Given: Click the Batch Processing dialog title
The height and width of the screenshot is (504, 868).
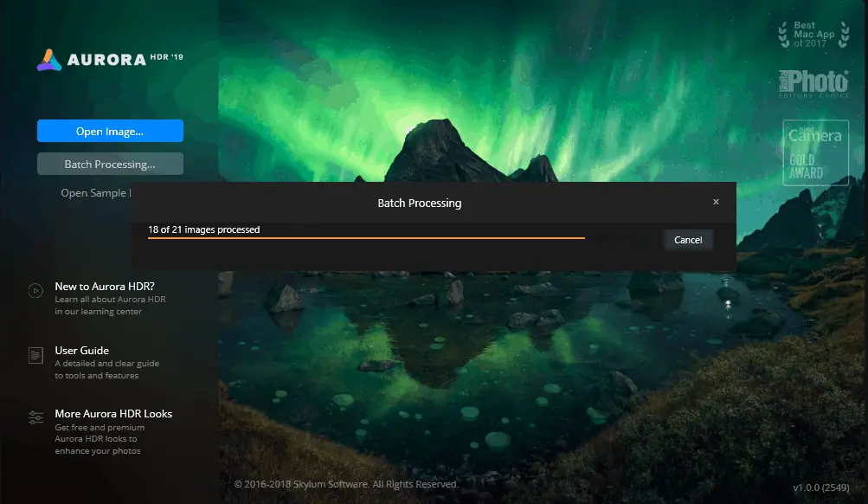Looking at the screenshot, I should point(419,204).
